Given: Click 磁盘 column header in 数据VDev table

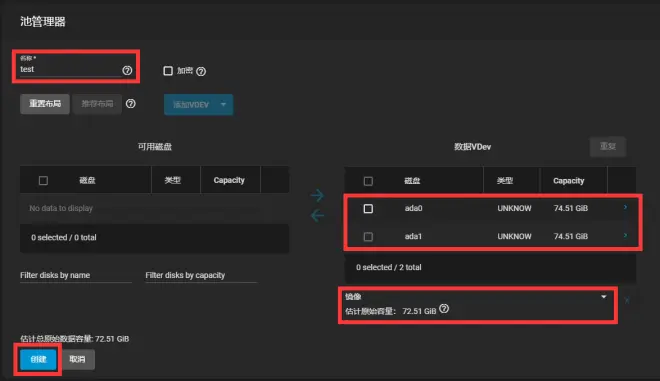Looking at the screenshot, I should coord(412,181).
